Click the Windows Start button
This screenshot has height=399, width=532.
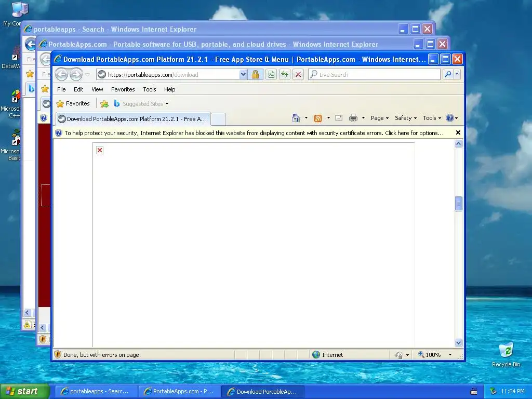click(24, 391)
